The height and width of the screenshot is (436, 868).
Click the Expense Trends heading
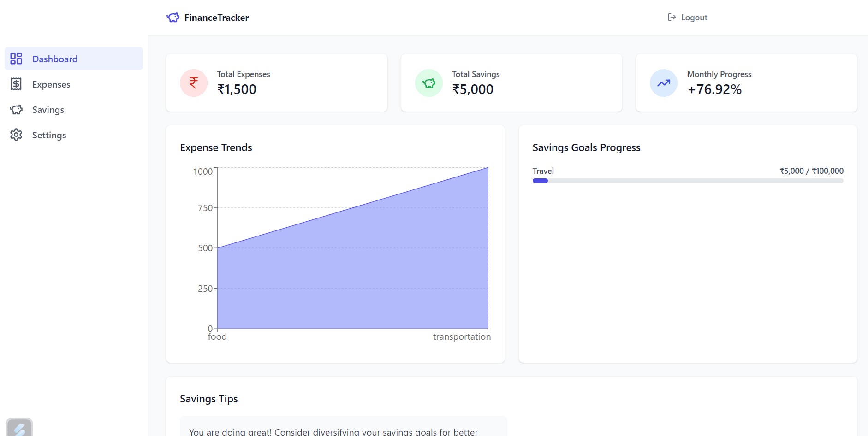point(216,147)
